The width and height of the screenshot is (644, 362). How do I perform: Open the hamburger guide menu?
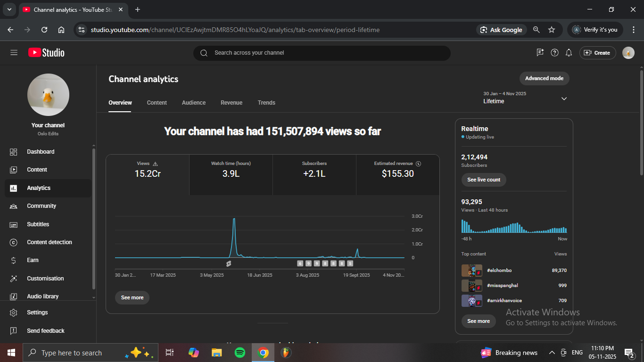(14, 53)
